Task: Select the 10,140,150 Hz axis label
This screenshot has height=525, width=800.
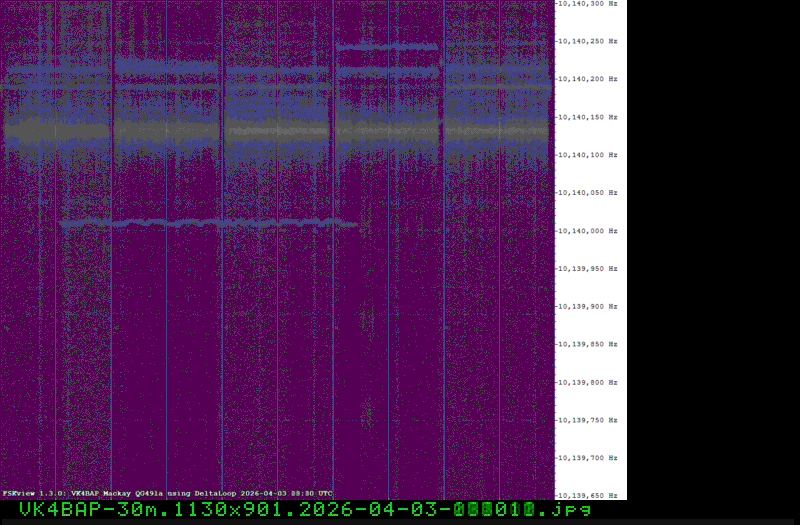Action: point(588,117)
